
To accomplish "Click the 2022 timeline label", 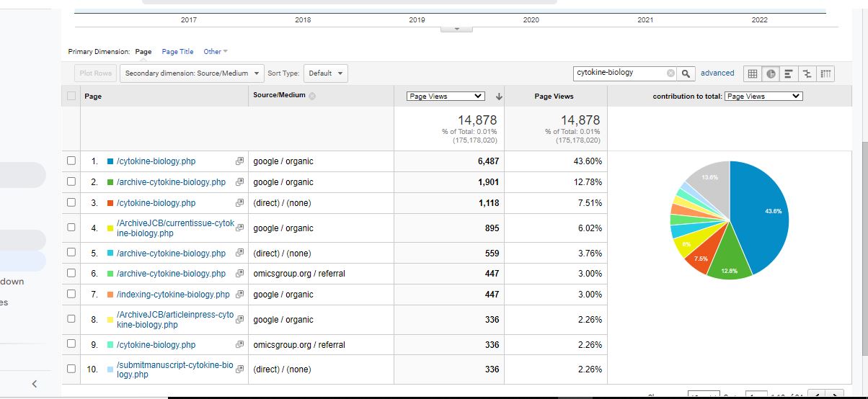I will (760, 20).
